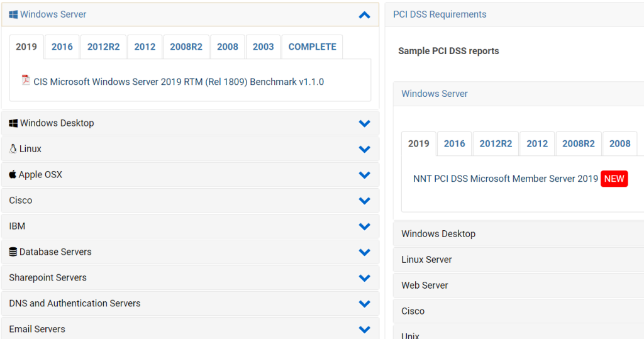Collapse the Windows Server section chevron
Screen dimensions: 644x339
click(x=364, y=15)
